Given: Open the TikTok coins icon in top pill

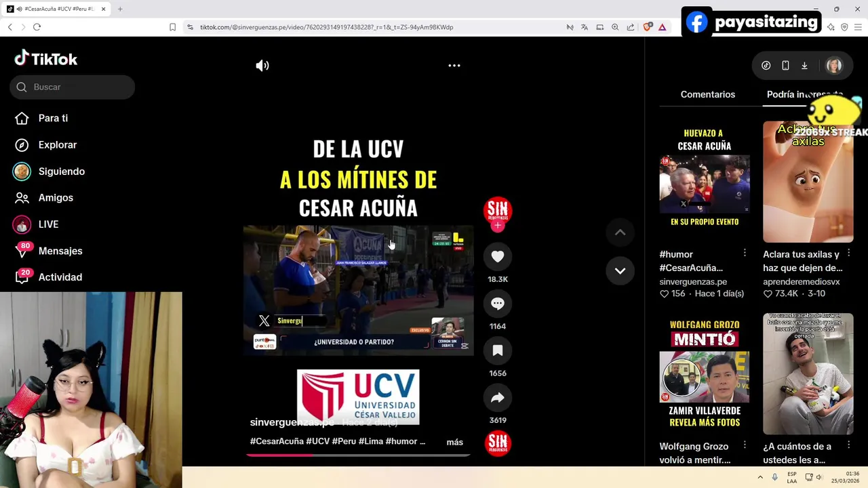Looking at the screenshot, I should point(766,66).
